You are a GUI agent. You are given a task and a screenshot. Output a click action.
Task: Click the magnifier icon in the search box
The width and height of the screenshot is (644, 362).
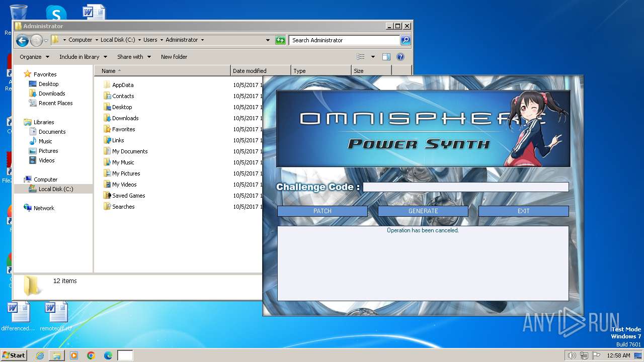point(406,40)
